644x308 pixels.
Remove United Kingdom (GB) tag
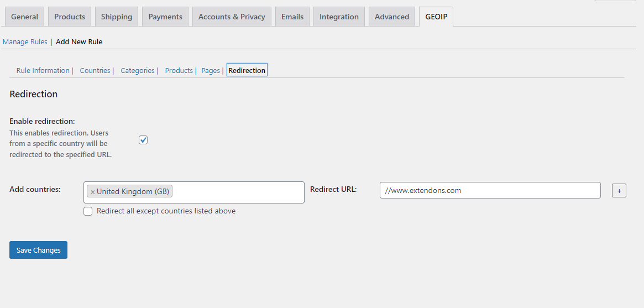coord(93,192)
